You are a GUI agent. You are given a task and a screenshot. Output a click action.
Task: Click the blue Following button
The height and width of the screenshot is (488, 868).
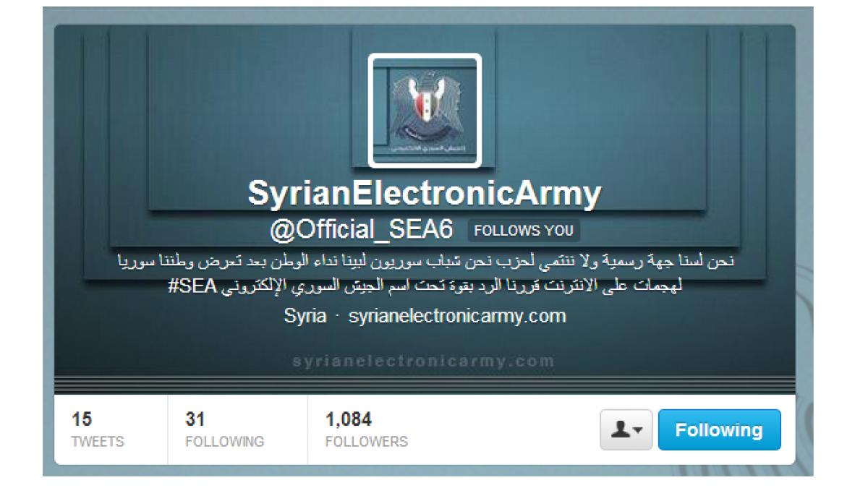719,430
